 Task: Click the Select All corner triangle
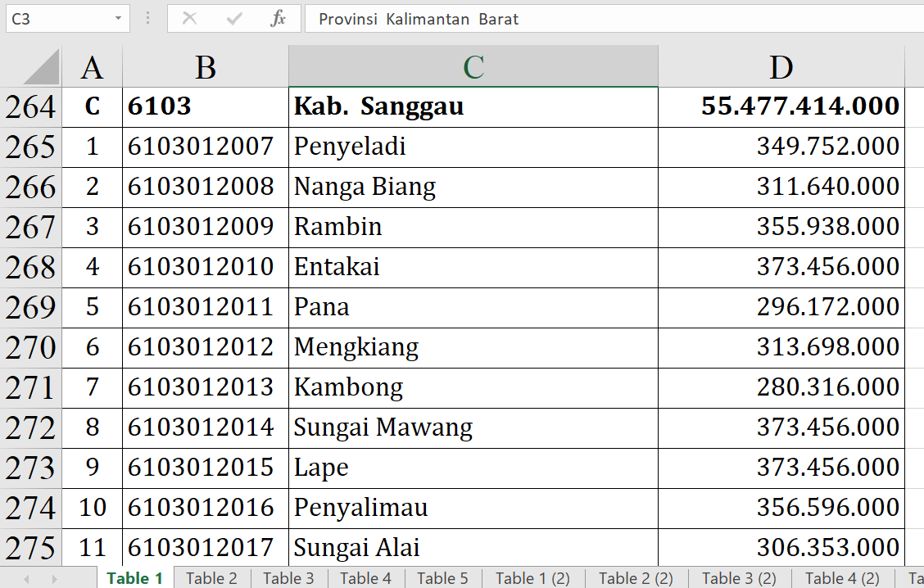click(42, 67)
